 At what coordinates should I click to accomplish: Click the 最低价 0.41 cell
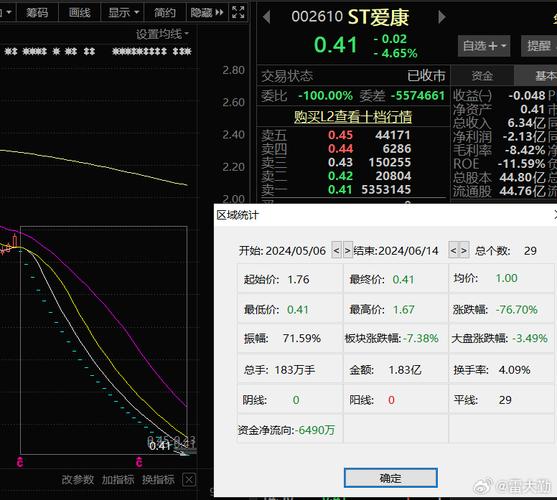pos(290,309)
